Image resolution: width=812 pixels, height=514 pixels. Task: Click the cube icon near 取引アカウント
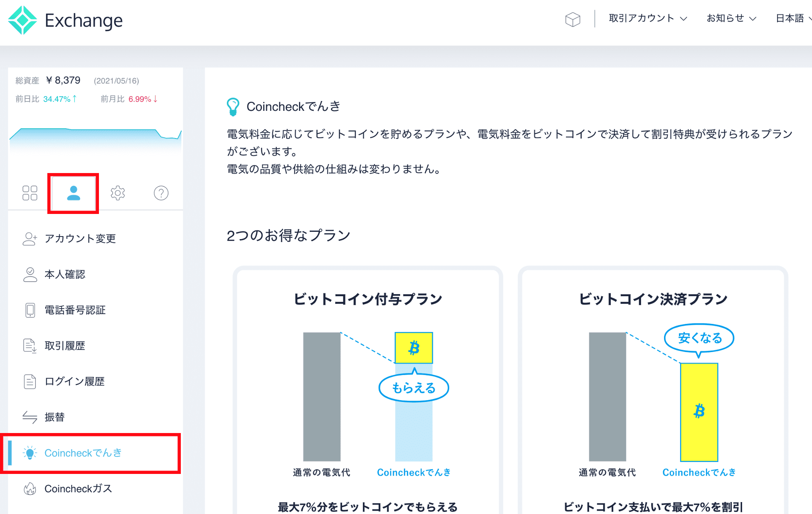[x=573, y=19]
